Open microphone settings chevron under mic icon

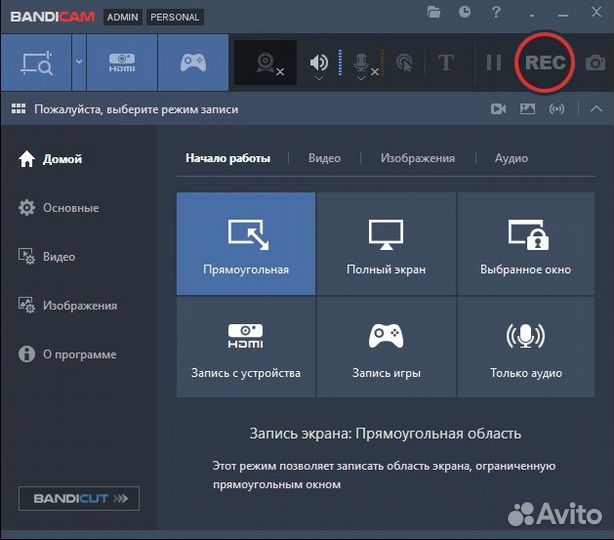(361, 78)
